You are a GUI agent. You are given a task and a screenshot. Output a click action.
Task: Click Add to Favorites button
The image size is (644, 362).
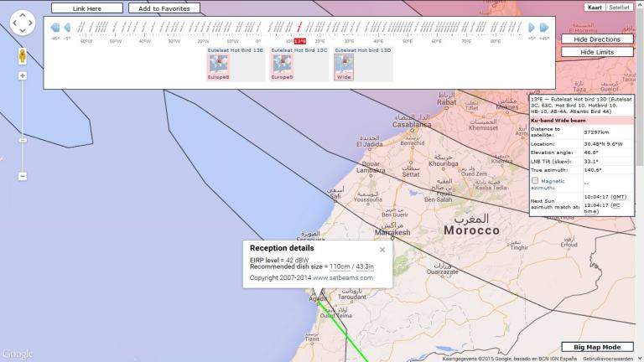164,8
